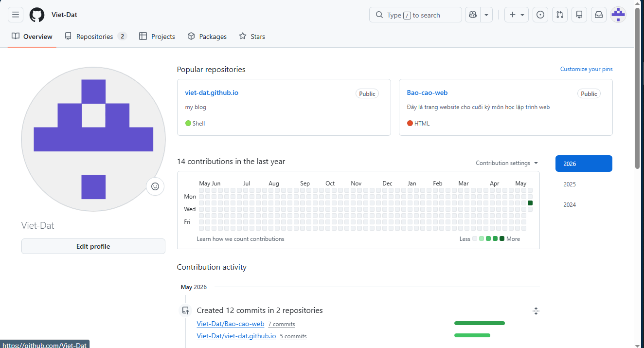Click the "Popular repositories" heading
Screen dimensions: 644x348
[x=211, y=70]
